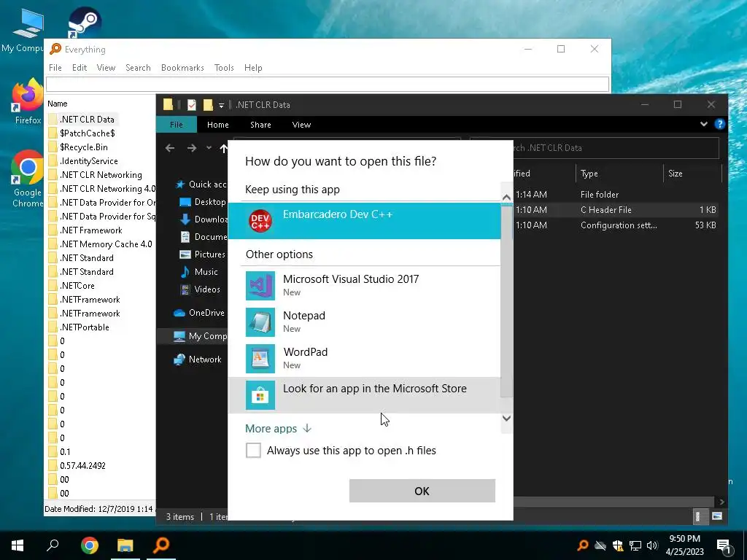Focus the Everything search input field
Image resolution: width=747 pixels, height=560 pixels.
(328, 85)
